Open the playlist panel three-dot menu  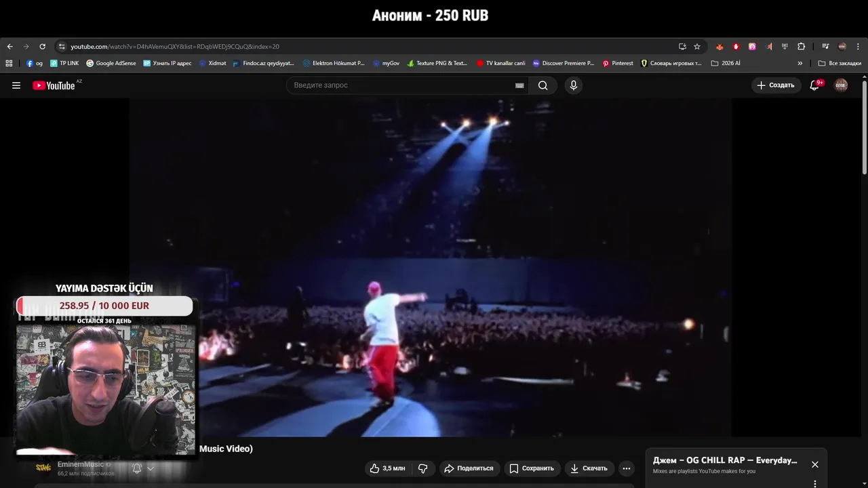[x=815, y=483]
